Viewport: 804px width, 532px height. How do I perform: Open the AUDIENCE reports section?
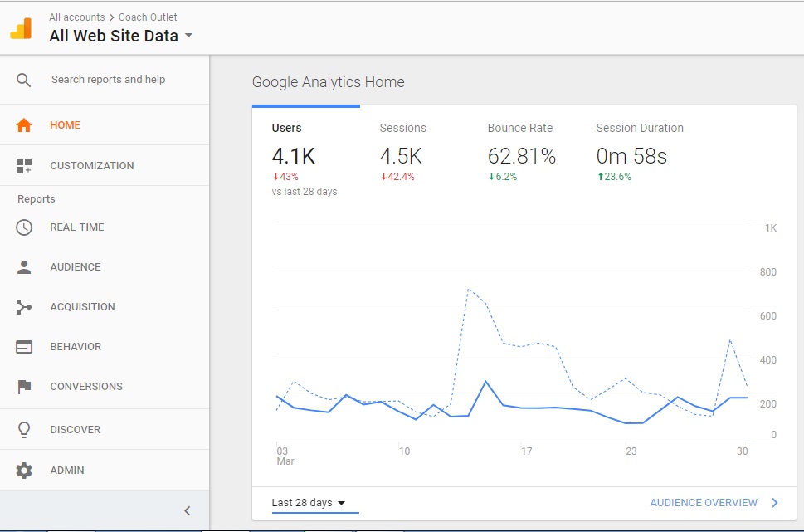point(105,267)
